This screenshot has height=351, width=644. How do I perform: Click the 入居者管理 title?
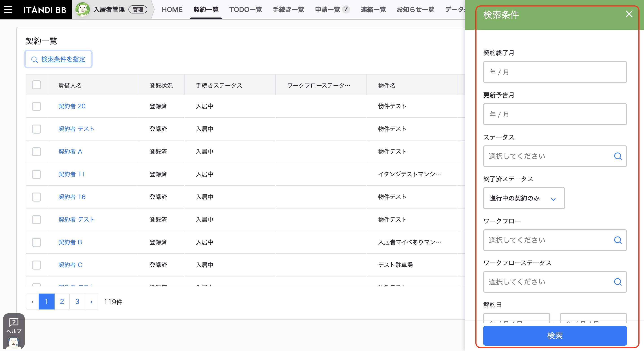click(x=109, y=9)
